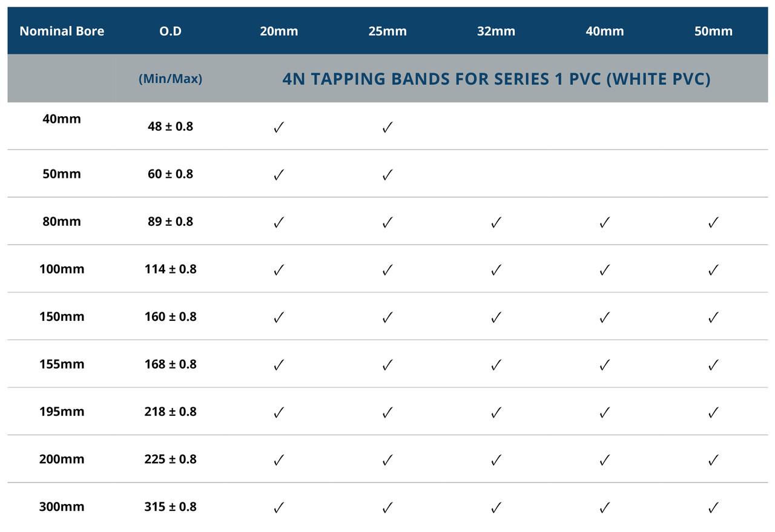Click the 50mm column header
This screenshot has width=775, height=532.
pos(713,31)
